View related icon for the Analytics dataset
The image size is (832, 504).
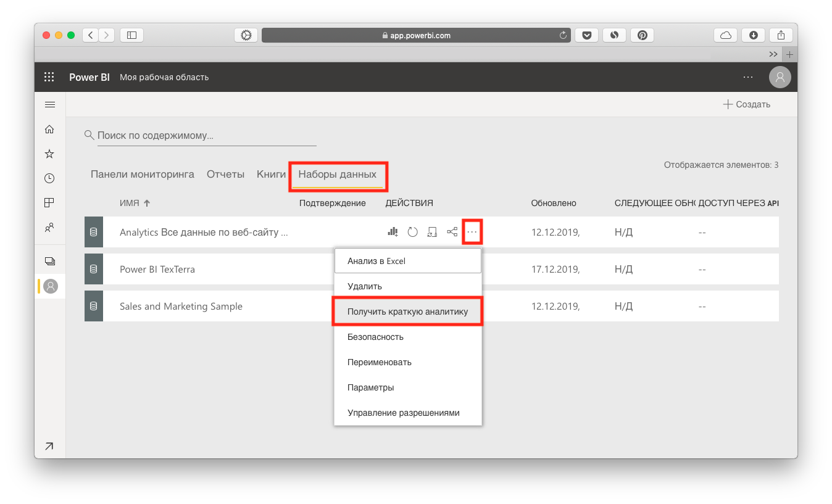(x=452, y=232)
